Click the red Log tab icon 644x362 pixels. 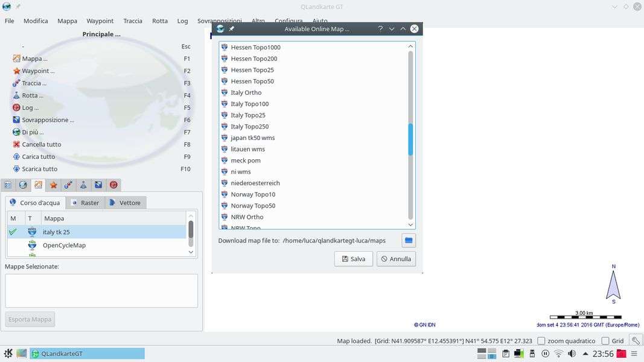click(x=113, y=185)
